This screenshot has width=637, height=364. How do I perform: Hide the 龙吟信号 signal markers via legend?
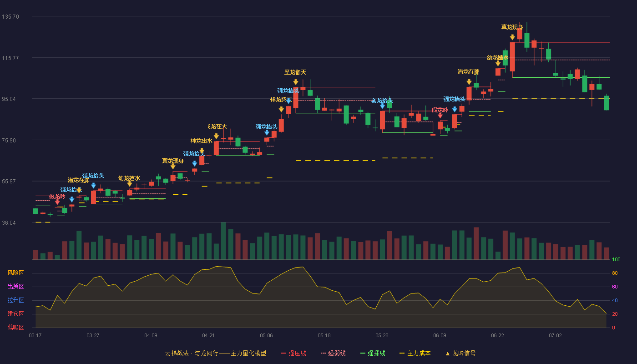(460, 353)
